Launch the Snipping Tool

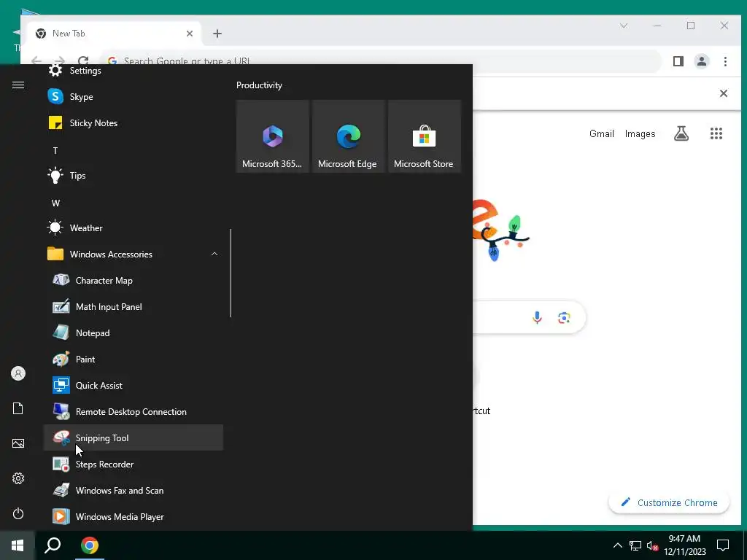133,437
